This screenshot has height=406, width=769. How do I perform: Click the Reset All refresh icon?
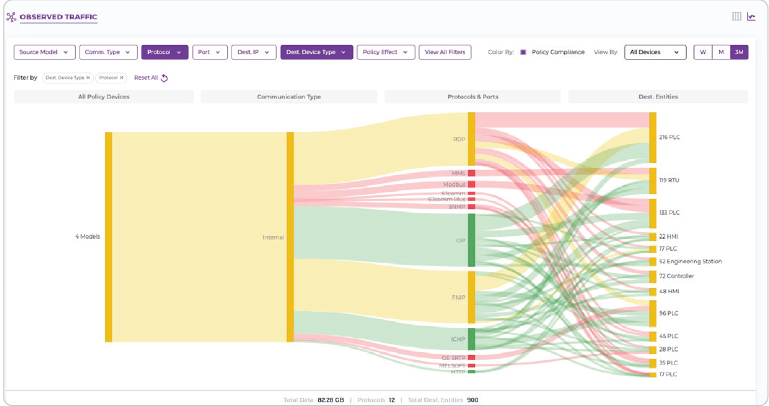pyautogui.click(x=165, y=78)
